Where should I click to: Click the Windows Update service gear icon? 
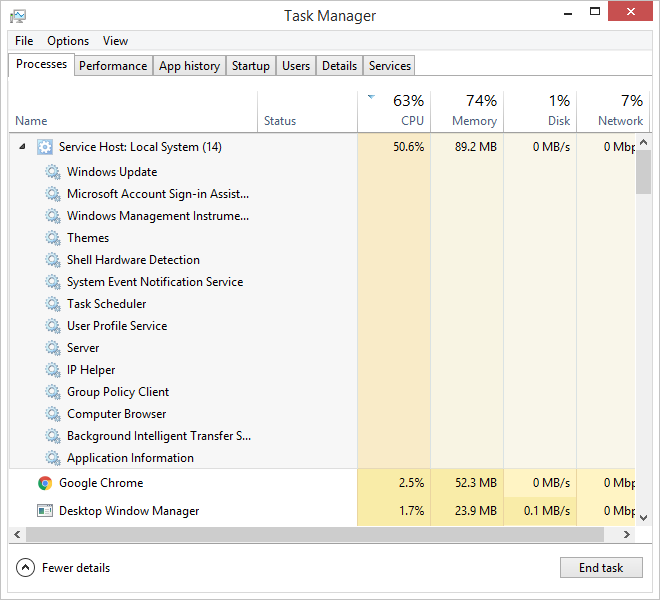(53, 172)
